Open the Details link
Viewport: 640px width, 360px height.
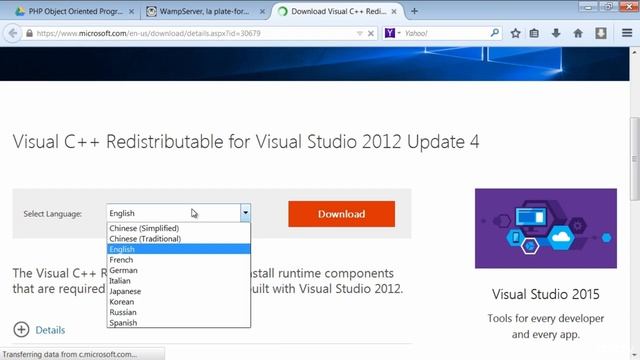pos(50,330)
